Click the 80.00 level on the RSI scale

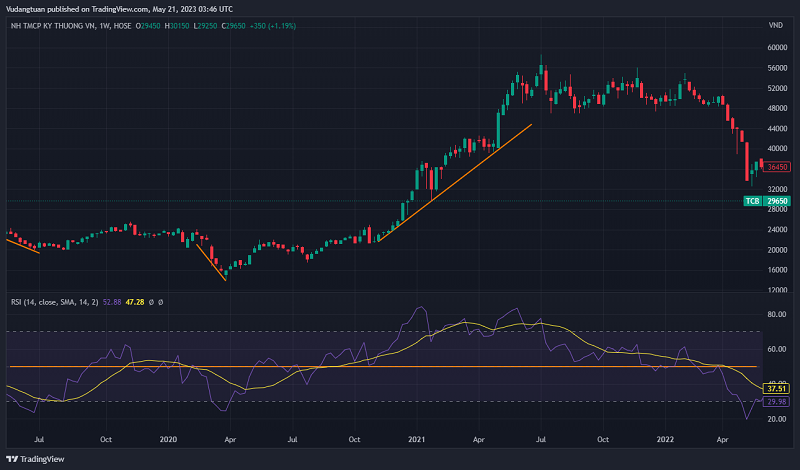[776, 314]
